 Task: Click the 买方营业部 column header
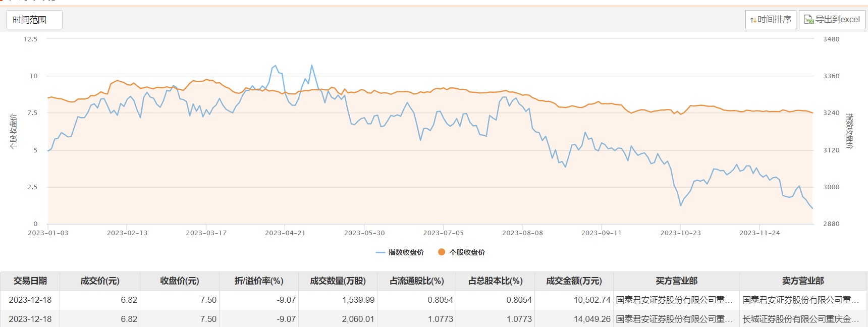pyautogui.click(x=676, y=281)
